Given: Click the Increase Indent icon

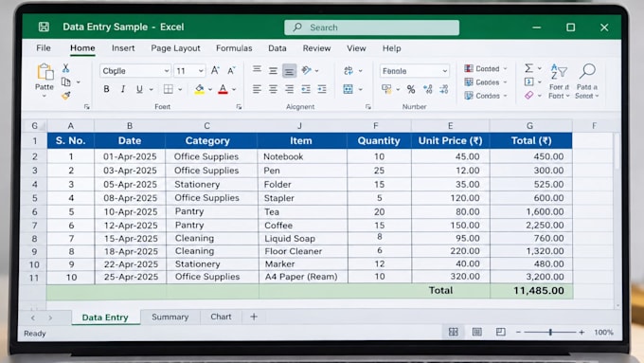Looking at the screenshot, I should pos(322,89).
